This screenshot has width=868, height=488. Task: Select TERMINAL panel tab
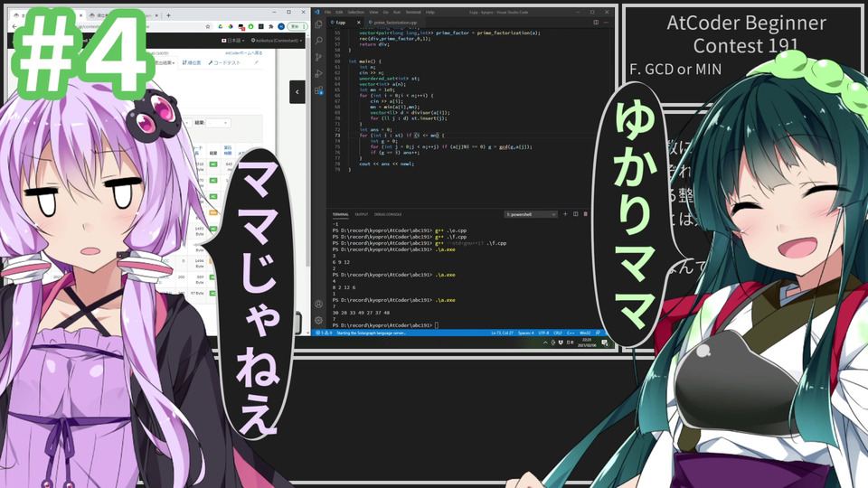[341, 214]
